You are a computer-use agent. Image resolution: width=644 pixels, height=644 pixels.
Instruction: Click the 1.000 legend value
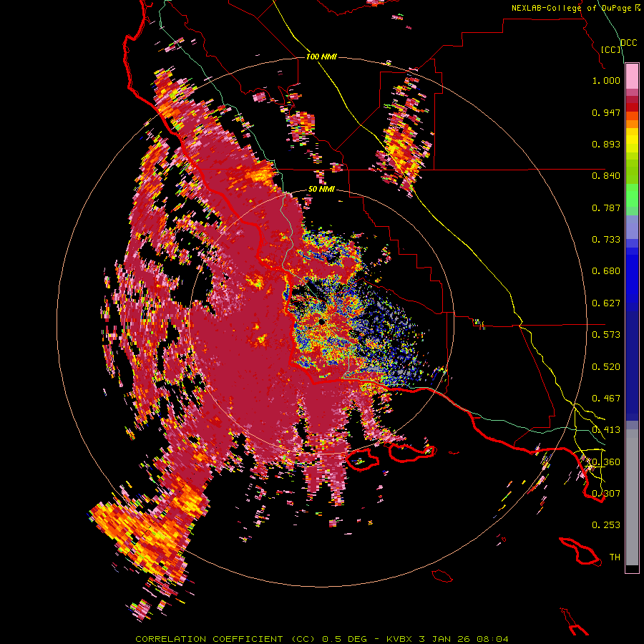click(x=606, y=80)
